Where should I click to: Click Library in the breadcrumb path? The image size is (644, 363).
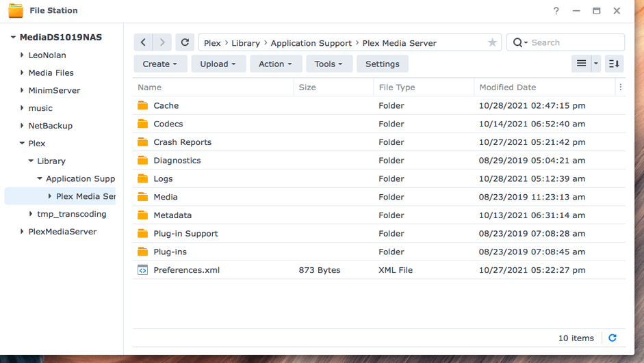pyautogui.click(x=246, y=43)
